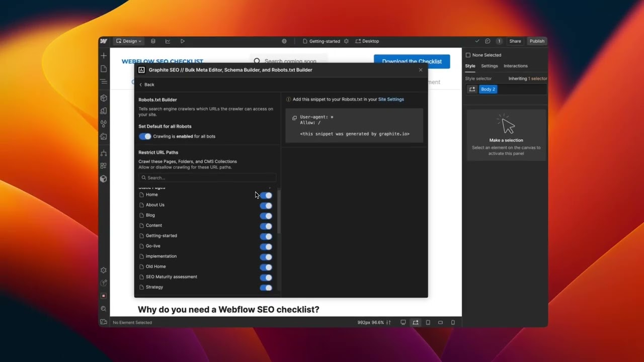Image resolution: width=644 pixels, height=362 pixels.
Task: Toggle crawling for SEO Maturity assessment
Action: pos(266,278)
